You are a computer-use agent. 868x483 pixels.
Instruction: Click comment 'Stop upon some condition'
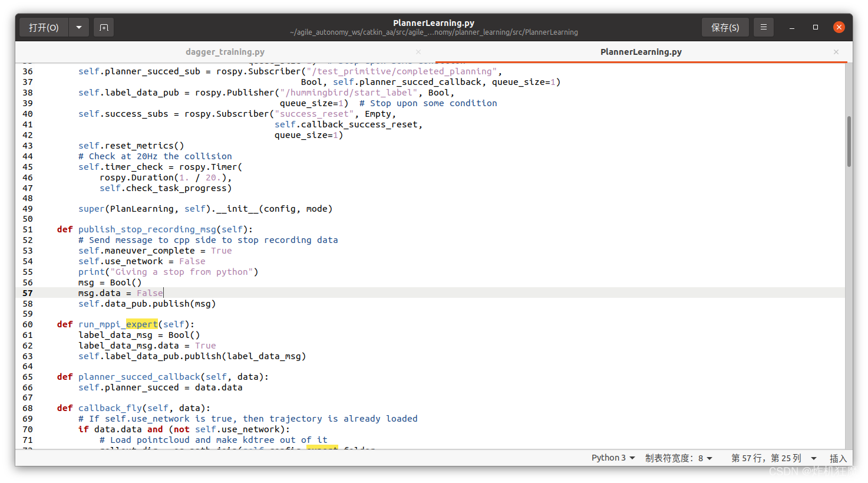coord(428,103)
